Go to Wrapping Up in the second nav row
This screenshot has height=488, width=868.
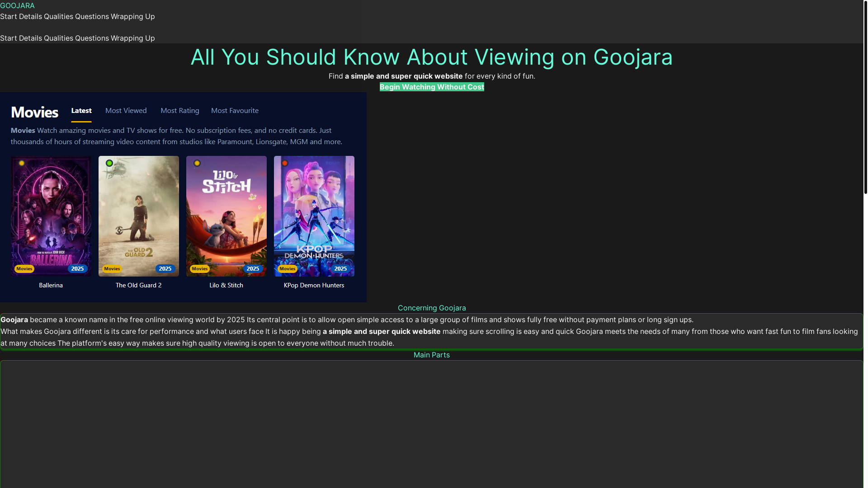click(132, 38)
